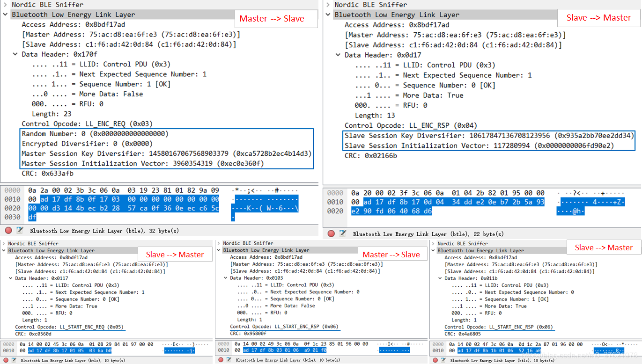The height and width of the screenshot is (364, 642).
Task: Collapse Bluetooth Low Energy Link Layer in the LL_ENC_REQ panel
Action: pyautogui.click(x=5, y=15)
